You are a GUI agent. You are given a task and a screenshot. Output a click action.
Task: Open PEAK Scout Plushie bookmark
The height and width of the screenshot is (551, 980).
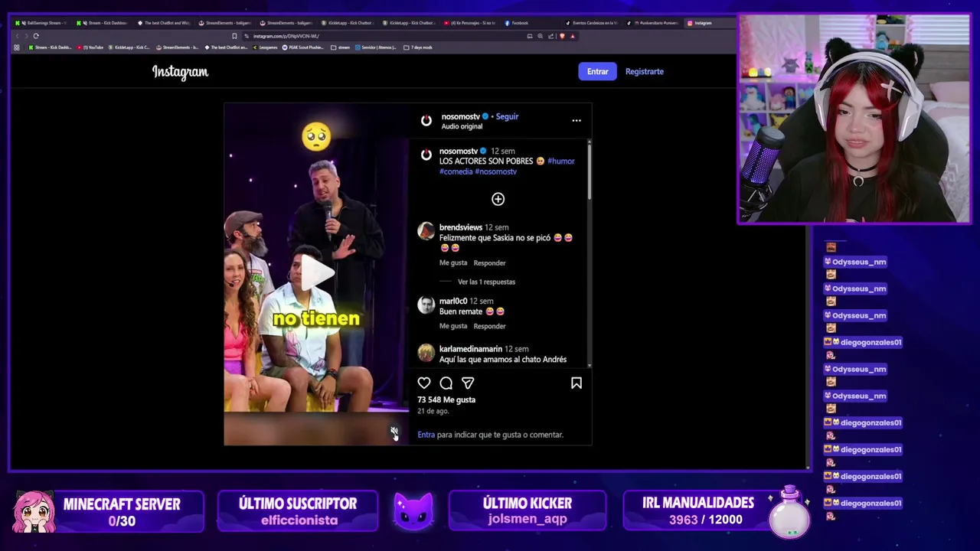click(x=304, y=47)
